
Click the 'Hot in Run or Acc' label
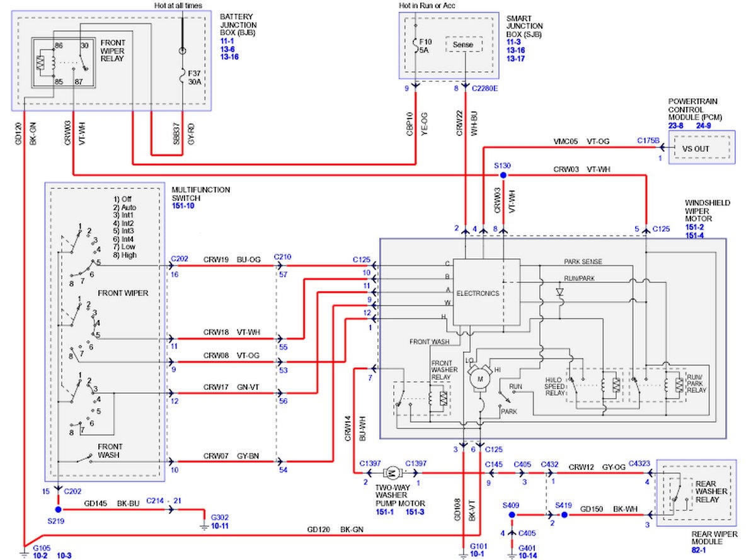click(427, 5)
